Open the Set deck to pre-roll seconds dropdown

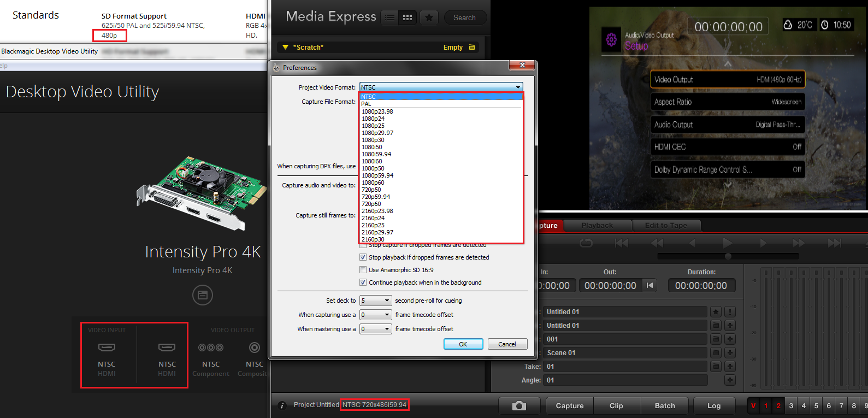pos(376,301)
